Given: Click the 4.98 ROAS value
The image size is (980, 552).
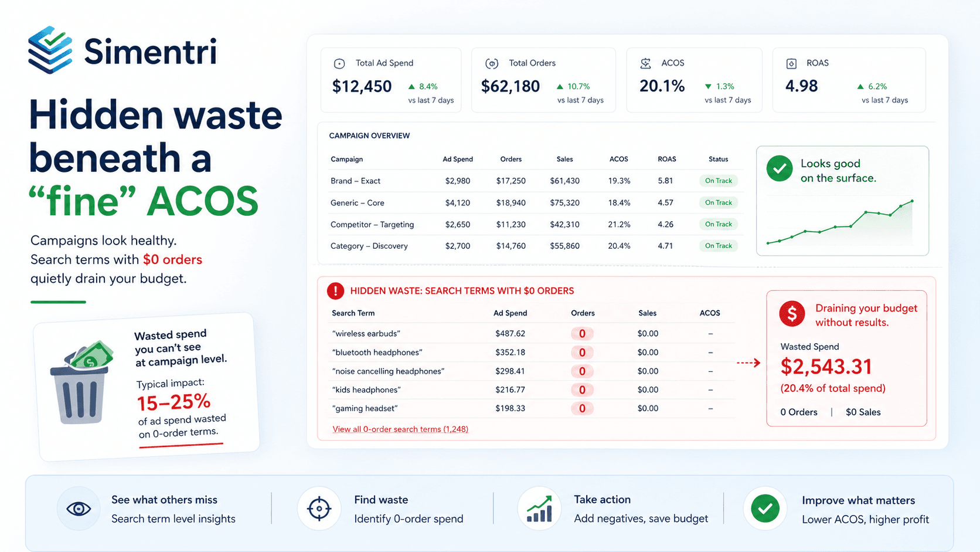Looking at the screenshot, I should [x=801, y=86].
